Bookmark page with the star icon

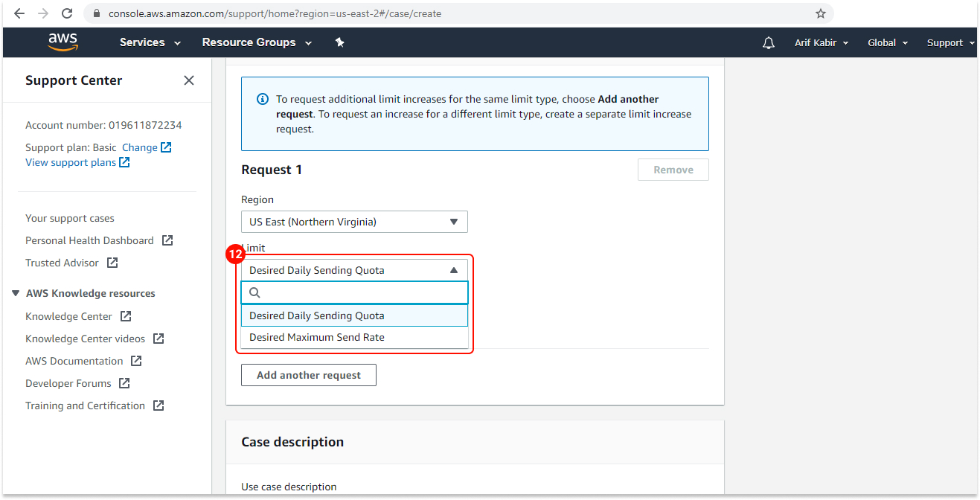[821, 13]
